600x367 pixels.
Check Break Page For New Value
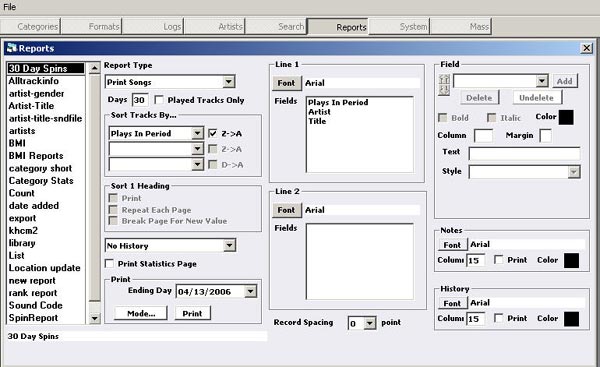click(x=113, y=220)
